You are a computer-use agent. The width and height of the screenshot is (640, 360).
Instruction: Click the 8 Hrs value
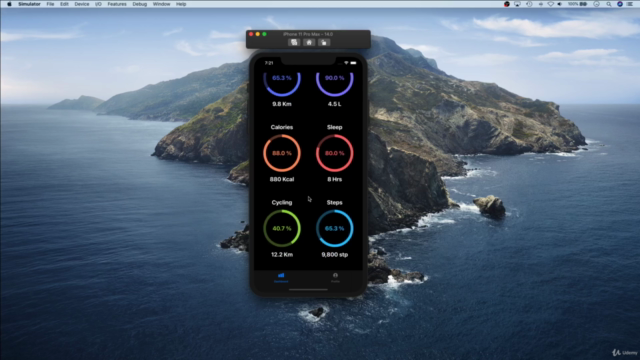click(335, 179)
